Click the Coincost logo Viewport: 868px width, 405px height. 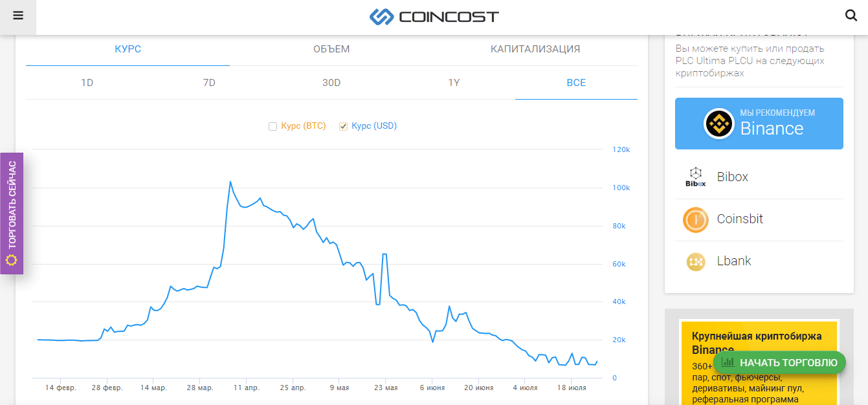434,16
